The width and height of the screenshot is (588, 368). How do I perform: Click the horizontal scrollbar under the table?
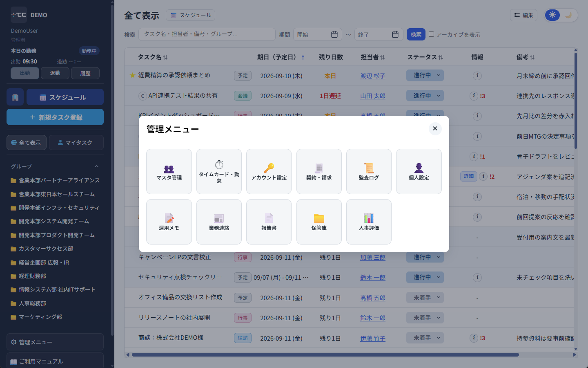coord(325,355)
